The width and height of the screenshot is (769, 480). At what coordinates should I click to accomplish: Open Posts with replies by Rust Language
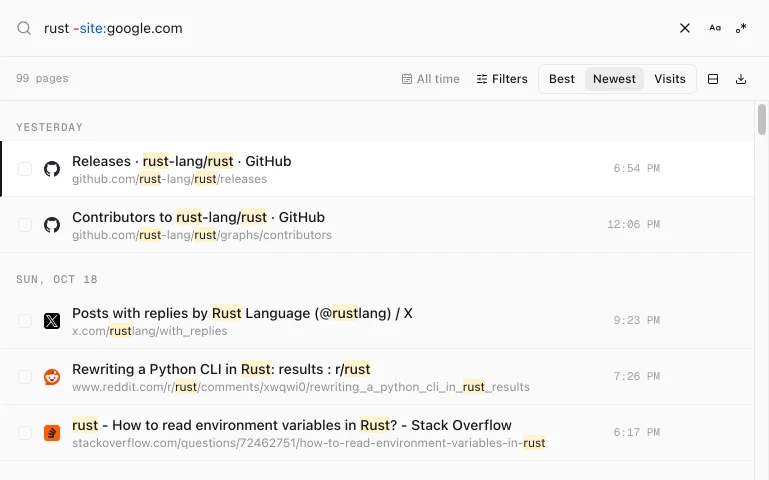click(x=242, y=313)
